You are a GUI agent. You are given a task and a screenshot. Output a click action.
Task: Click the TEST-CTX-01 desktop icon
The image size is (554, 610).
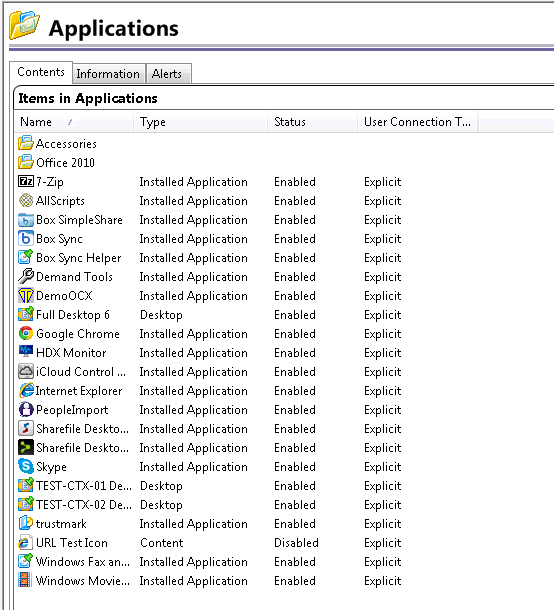coord(26,485)
